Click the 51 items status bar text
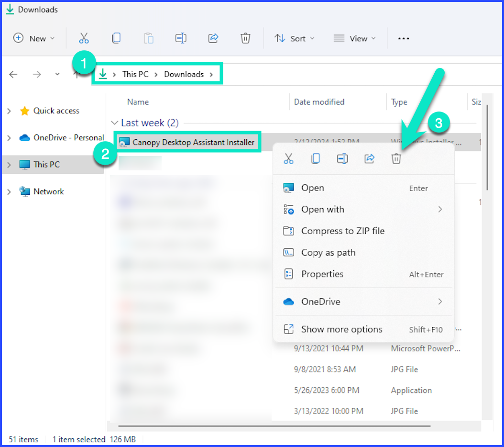Image resolution: width=504 pixels, height=447 pixels. click(23, 440)
